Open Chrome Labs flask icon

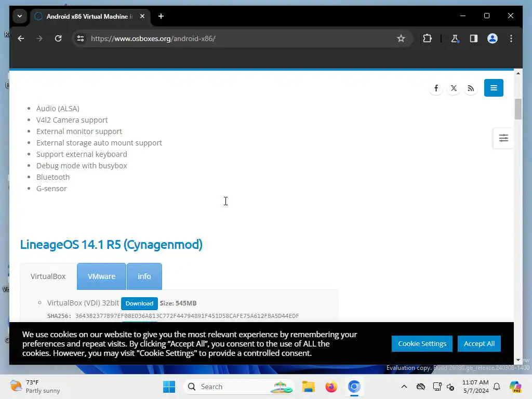coord(455,38)
